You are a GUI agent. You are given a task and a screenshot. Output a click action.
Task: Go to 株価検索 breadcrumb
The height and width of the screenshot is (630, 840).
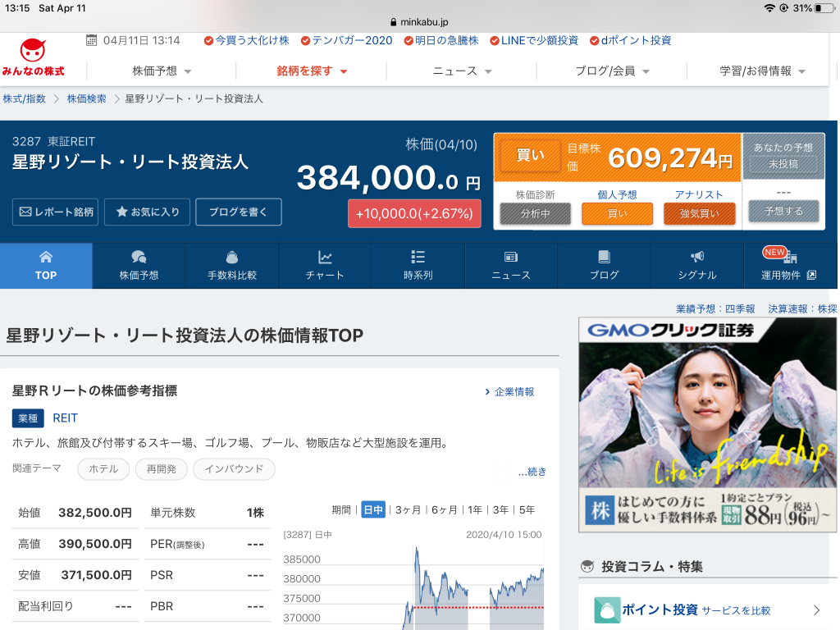pos(87,98)
